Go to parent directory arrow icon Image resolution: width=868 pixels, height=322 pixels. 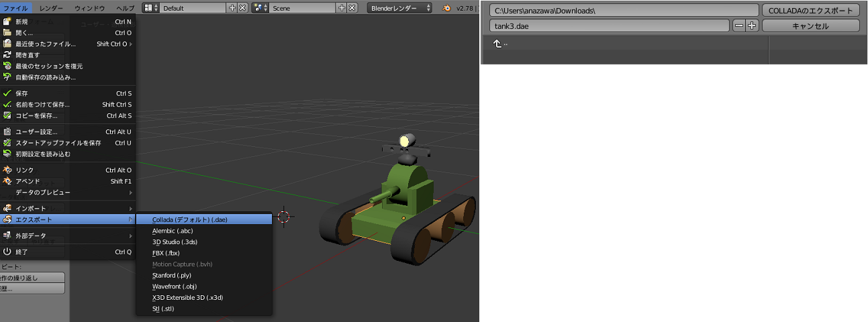click(497, 44)
